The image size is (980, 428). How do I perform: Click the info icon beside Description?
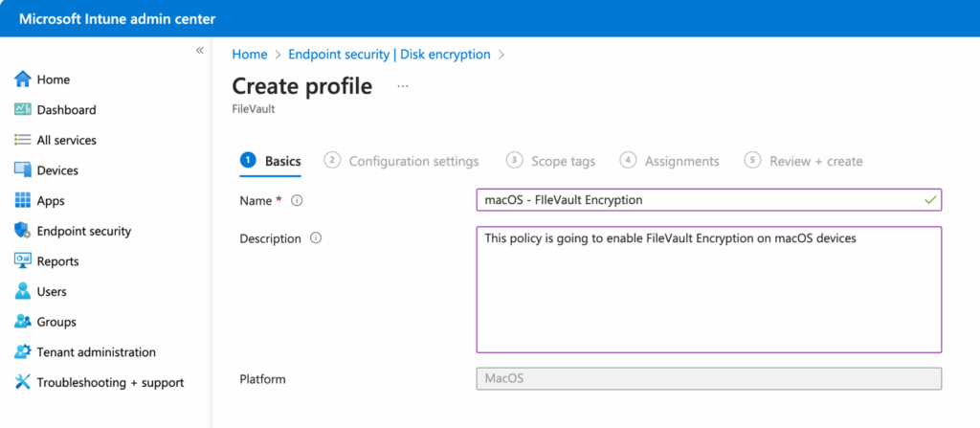[316, 238]
